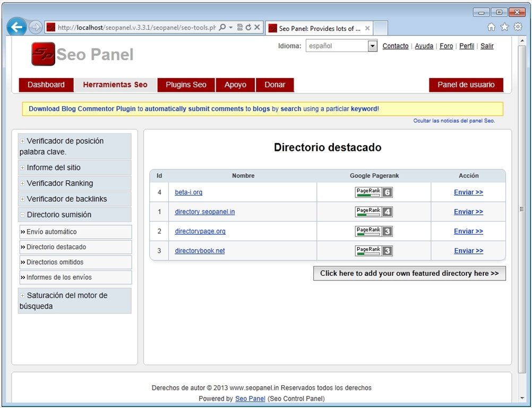
Task: Click the Contacto link
Action: [x=395, y=46]
